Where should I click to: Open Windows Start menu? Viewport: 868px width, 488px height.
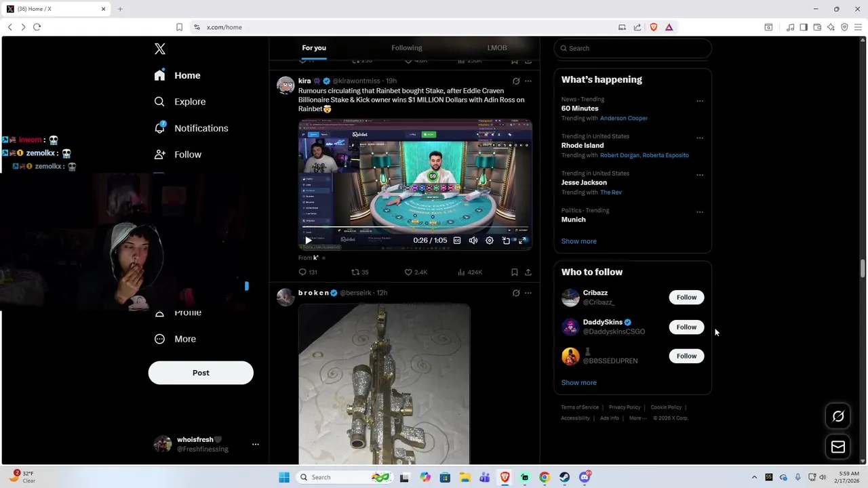click(284, 477)
